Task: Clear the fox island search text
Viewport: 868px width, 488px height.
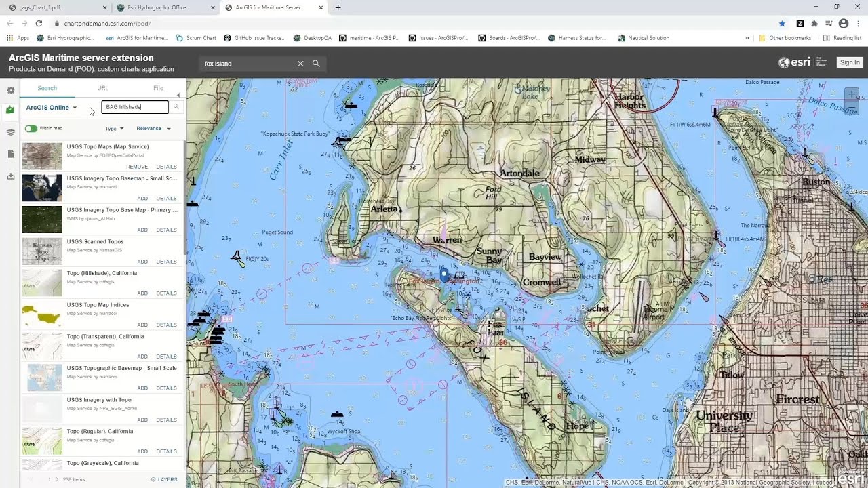Action: click(300, 64)
